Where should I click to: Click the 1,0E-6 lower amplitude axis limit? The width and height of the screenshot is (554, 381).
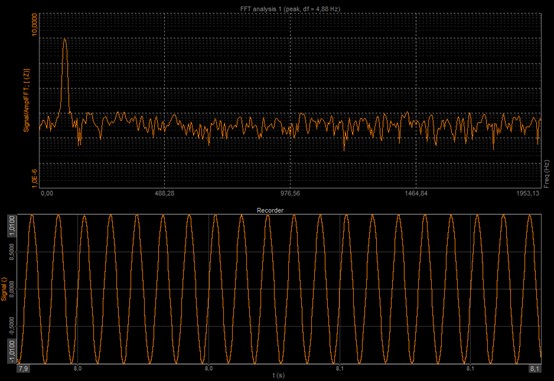[x=35, y=178]
